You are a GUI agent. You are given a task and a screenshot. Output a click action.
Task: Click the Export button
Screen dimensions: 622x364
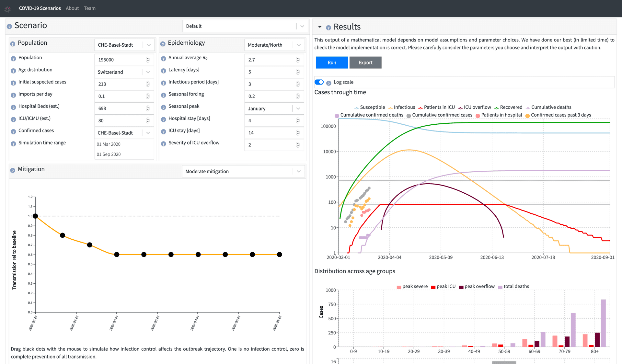point(365,63)
